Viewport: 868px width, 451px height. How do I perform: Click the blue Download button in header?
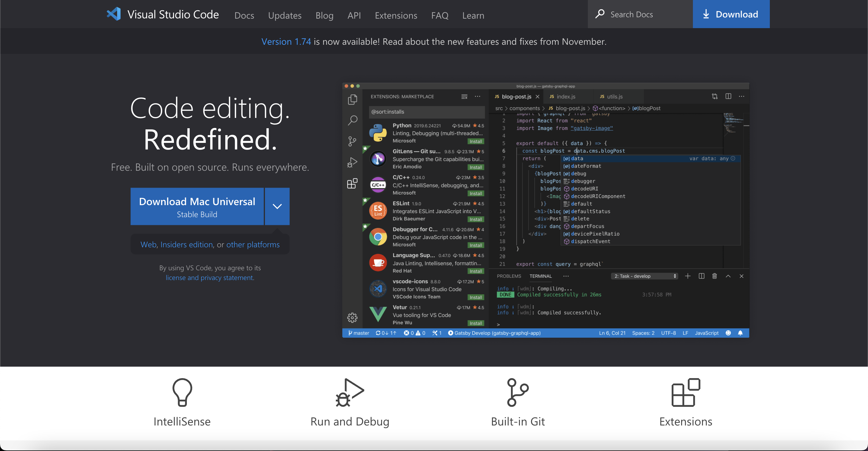tap(731, 14)
